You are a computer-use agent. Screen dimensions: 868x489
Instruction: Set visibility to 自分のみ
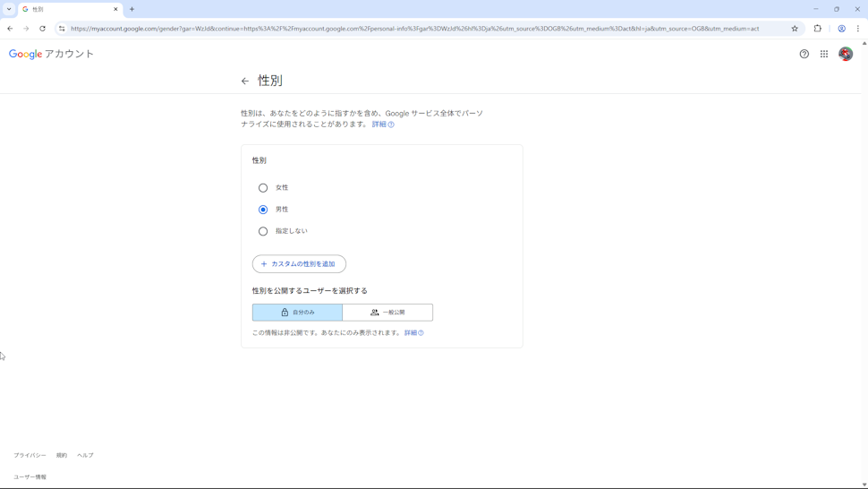pyautogui.click(x=297, y=313)
